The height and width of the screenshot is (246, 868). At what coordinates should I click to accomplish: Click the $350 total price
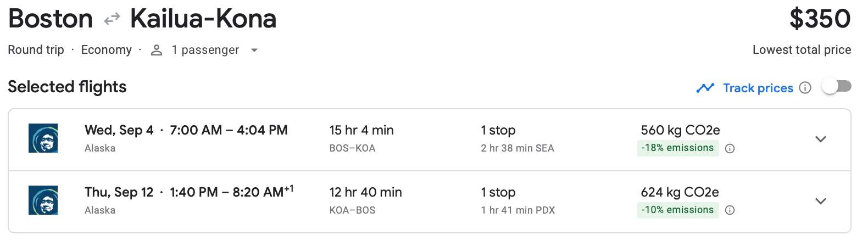(820, 19)
